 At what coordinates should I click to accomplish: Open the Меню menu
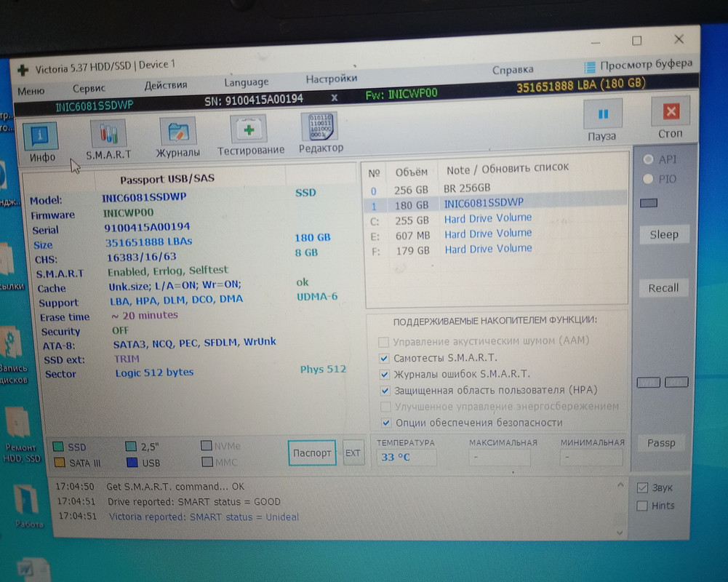[x=31, y=91]
